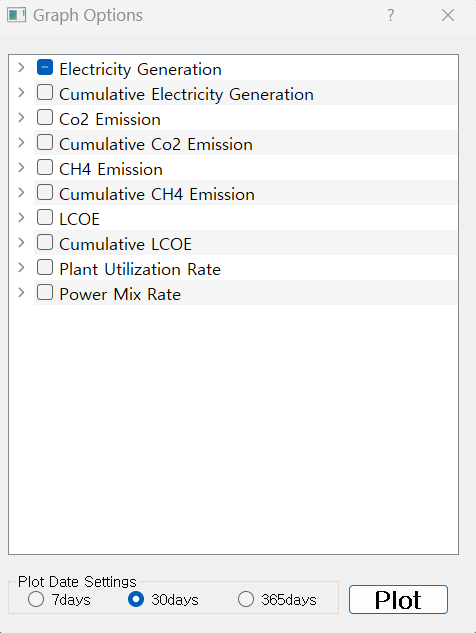The height and width of the screenshot is (633, 476).
Task: Choose the 365days plot range
Action: click(246, 599)
